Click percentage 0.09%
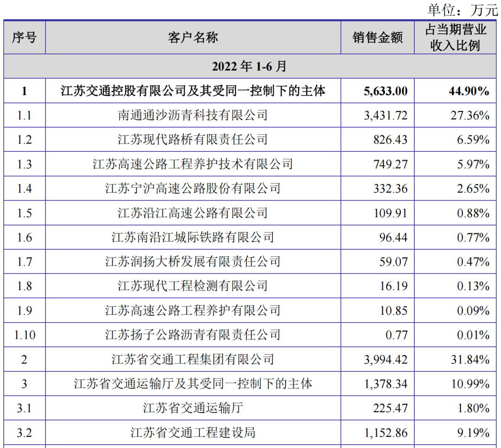 473,311
